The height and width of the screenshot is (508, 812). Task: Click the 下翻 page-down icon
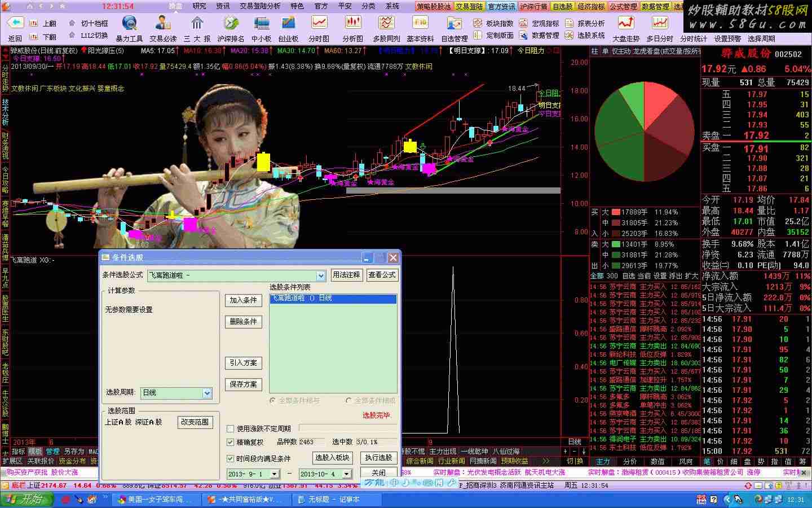click(34, 37)
